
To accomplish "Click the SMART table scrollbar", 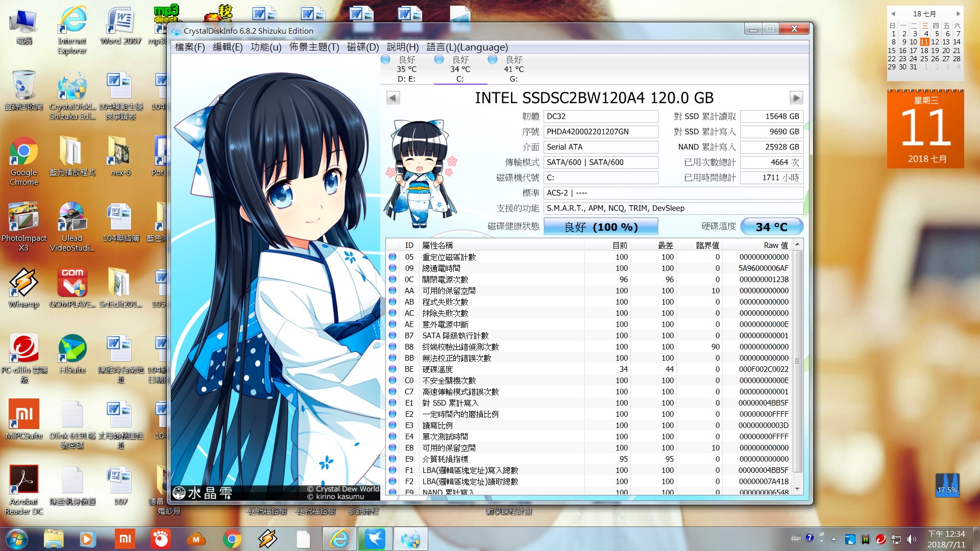I will 797,362.
